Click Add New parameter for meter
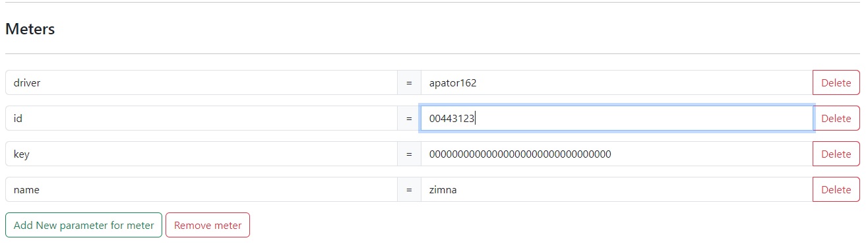This screenshot has width=868, height=250. (84, 226)
